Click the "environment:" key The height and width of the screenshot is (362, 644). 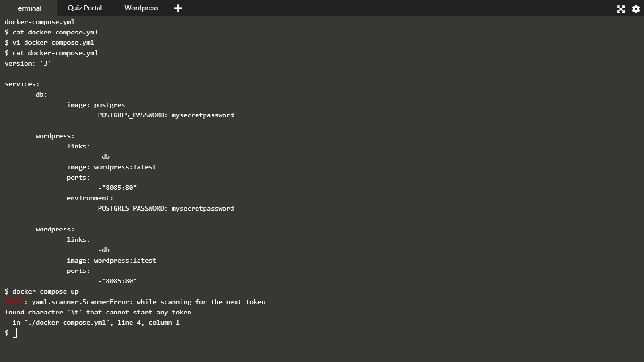[90, 198]
